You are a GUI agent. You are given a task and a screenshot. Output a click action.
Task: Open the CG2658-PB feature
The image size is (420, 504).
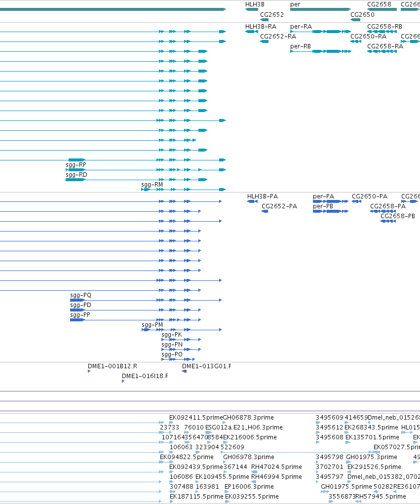pos(388,221)
